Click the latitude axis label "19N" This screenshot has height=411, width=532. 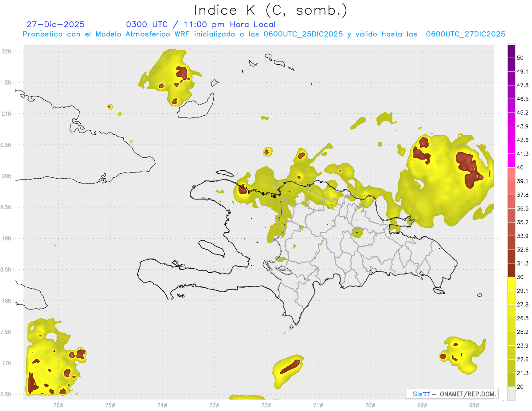8,239
